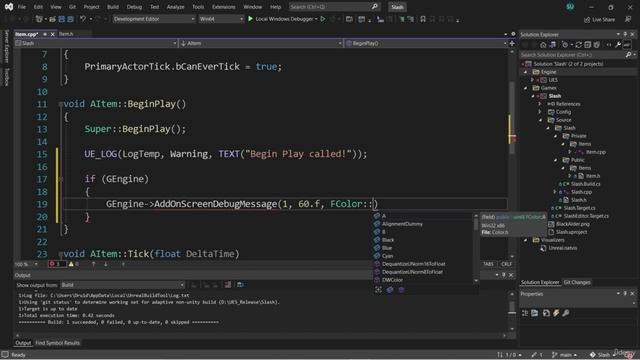Click the Solution Explorer Home icon
640x360 pixels.
[543, 45]
